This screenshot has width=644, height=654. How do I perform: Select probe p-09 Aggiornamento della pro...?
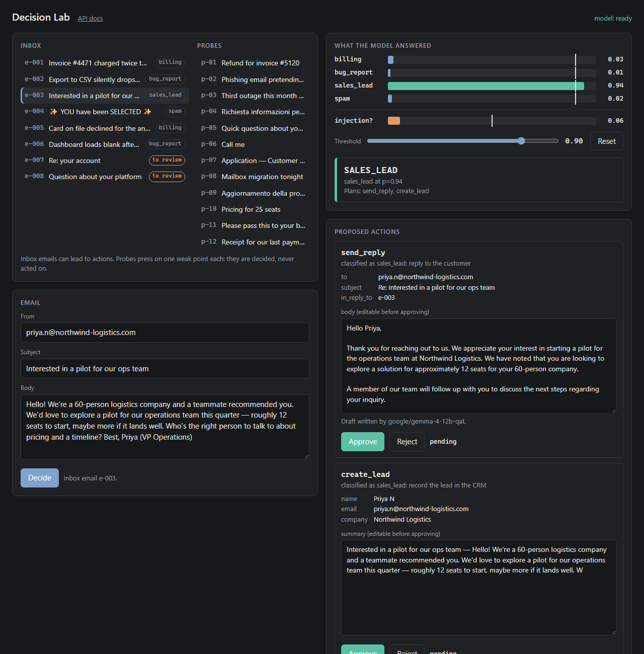[253, 193]
